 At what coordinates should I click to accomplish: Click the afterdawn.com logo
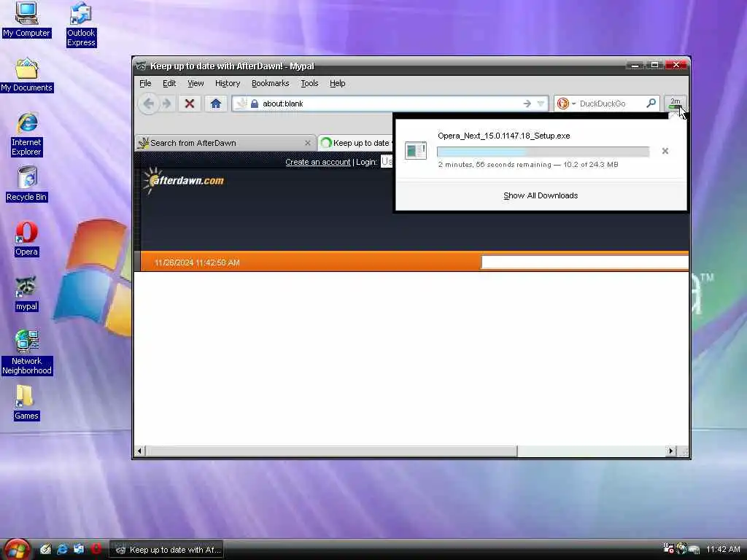point(184,181)
